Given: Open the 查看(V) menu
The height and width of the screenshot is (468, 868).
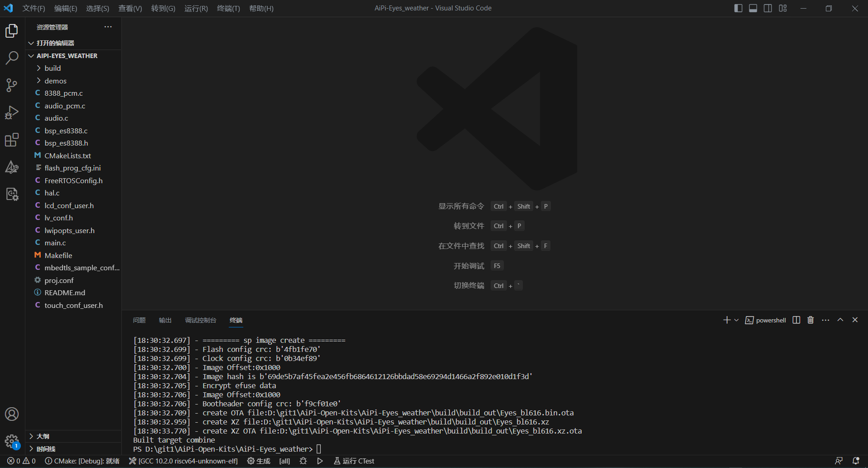Looking at the screenshot, I should coord(130,8).
